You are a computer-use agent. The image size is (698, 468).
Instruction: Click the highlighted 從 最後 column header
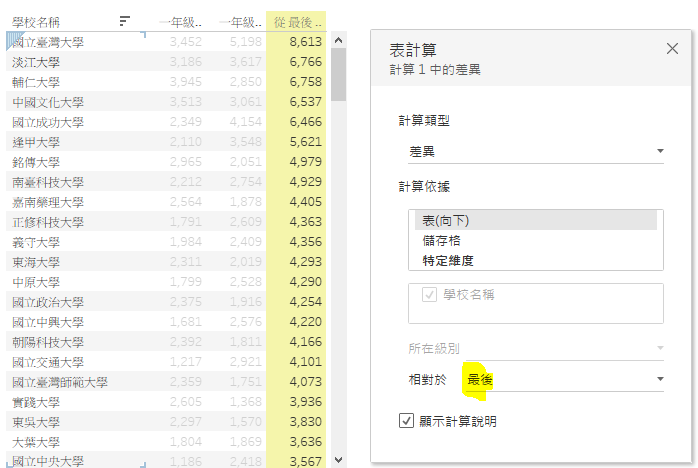click(x=296, y=22)
